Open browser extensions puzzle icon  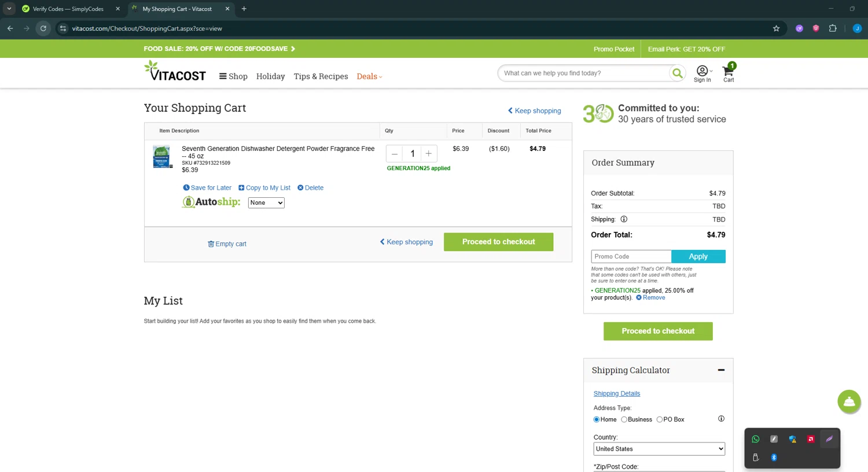[x=833, y=28]
